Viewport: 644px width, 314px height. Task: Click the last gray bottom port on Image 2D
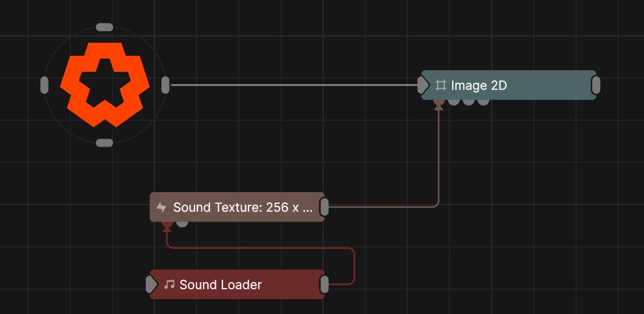tap(483, 101)
